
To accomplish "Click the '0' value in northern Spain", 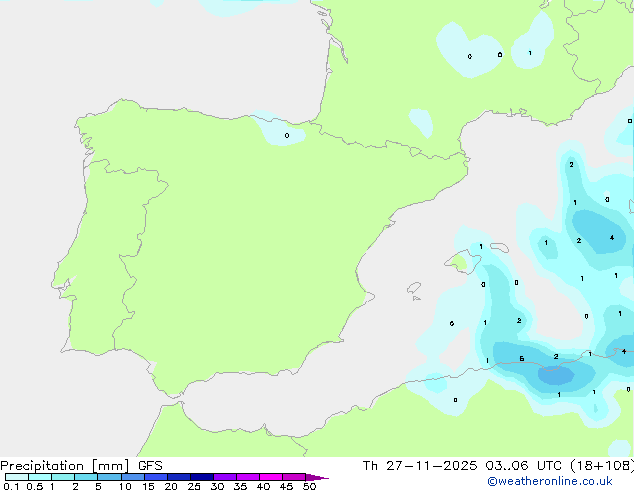I will click(x=287, y=135).
